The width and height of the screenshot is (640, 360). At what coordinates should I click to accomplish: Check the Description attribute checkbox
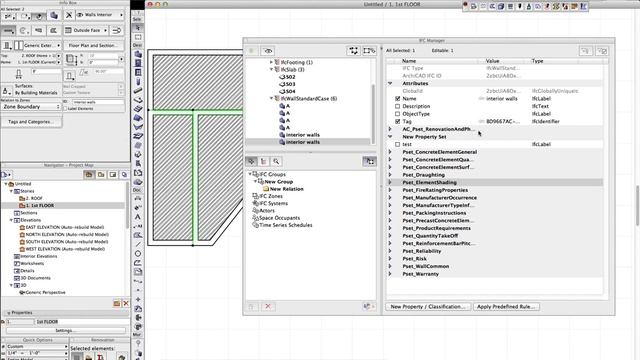pyautogui.click(x=398, y=106)
